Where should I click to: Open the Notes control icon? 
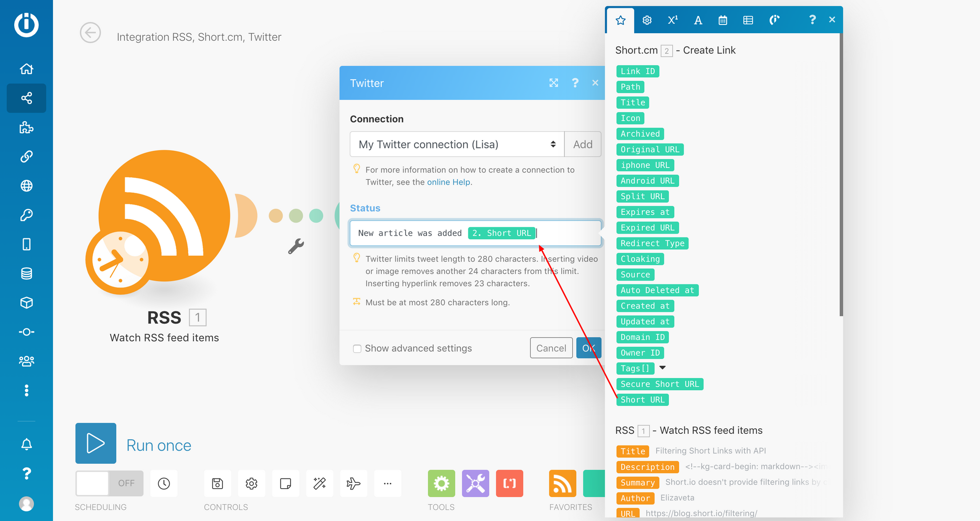286,484
